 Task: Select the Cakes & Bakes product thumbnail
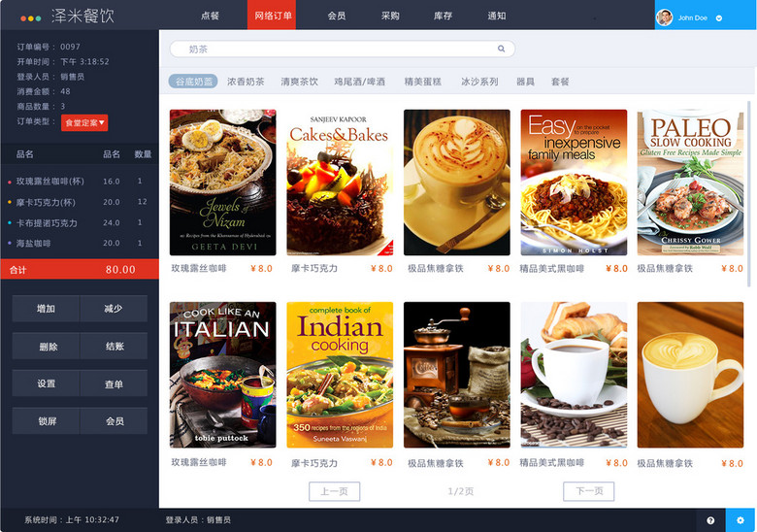point(340,183)
